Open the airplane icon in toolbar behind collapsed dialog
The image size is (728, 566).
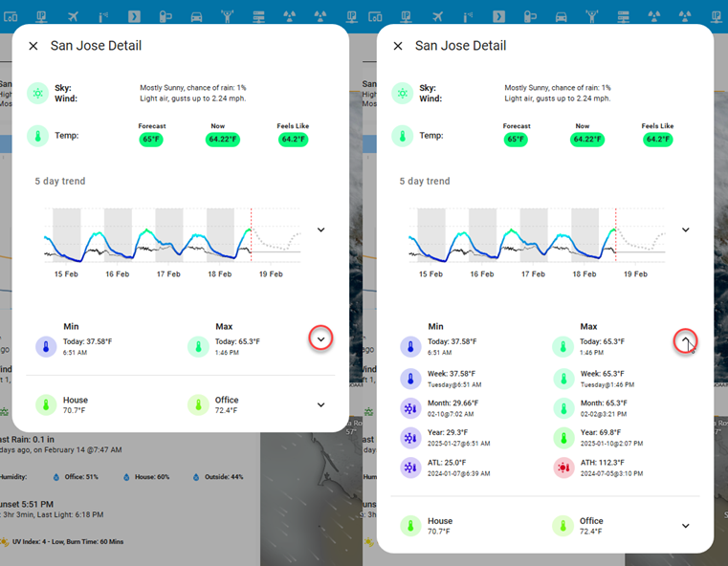[73, 17]
